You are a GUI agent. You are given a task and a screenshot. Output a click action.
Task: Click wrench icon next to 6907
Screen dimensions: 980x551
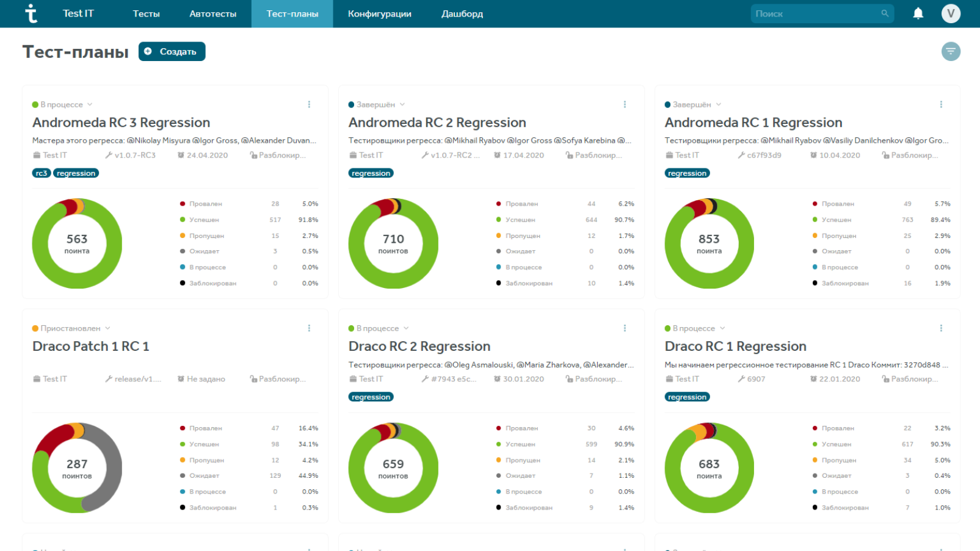pyautogui.click(x=741, y=379)
